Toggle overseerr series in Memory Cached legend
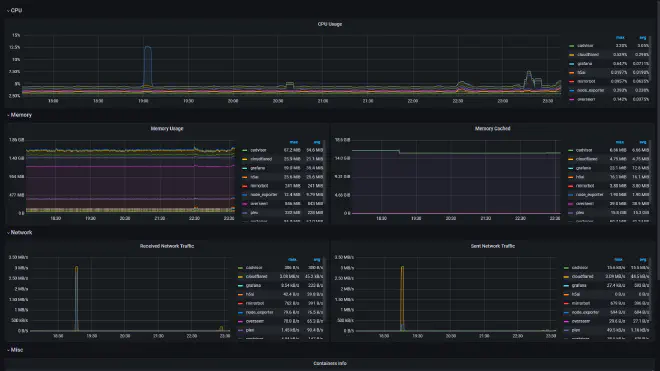The height and width of the screenshot is (371, 660). coord(585,203)
